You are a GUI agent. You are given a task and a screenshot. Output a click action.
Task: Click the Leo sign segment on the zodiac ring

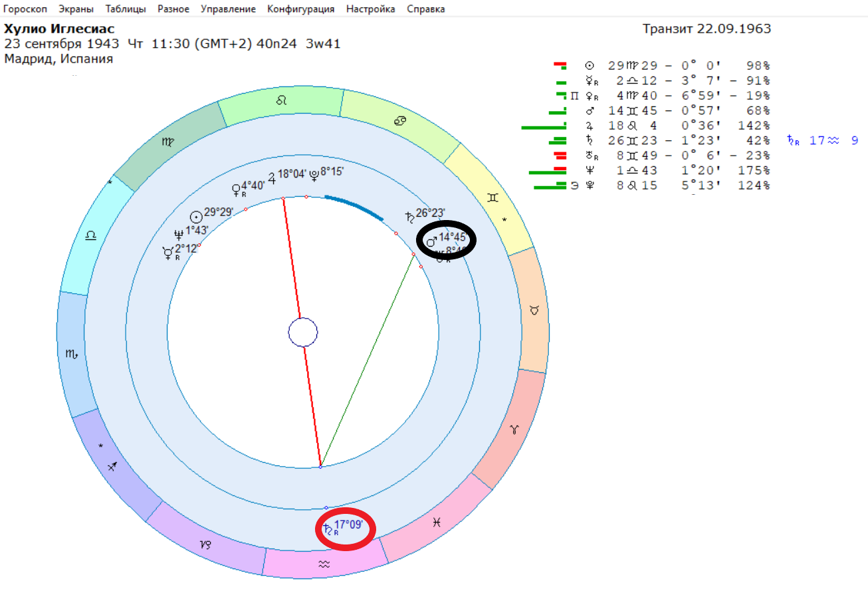point(282,102)
